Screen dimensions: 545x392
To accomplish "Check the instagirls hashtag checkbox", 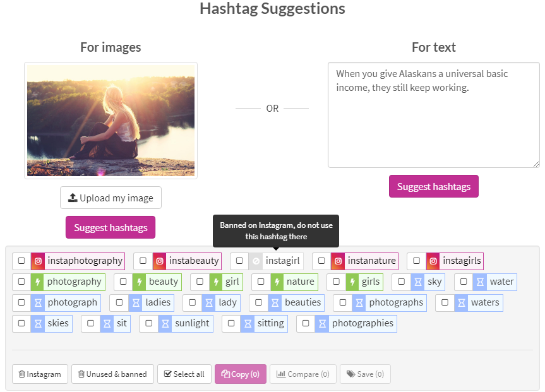I will click(x=416, y=261).
